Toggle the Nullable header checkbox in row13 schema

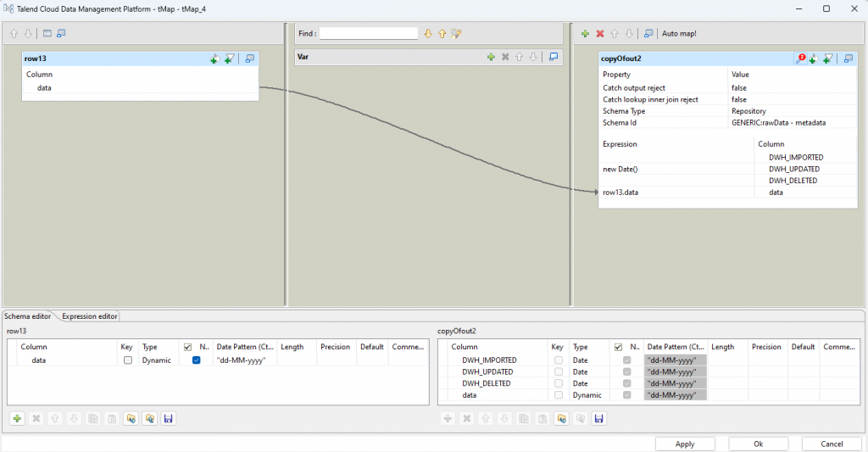[x=188, y=347]
